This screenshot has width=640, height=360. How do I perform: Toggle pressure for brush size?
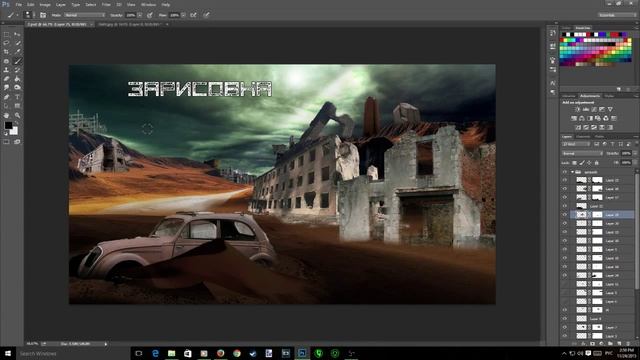(x=207, y=15)
